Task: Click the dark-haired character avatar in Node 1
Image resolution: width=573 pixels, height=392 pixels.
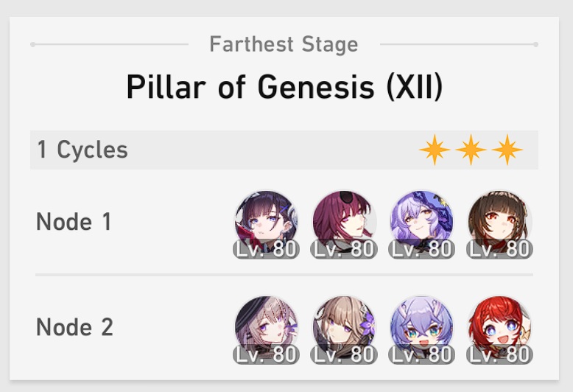Action: [266, 222]
